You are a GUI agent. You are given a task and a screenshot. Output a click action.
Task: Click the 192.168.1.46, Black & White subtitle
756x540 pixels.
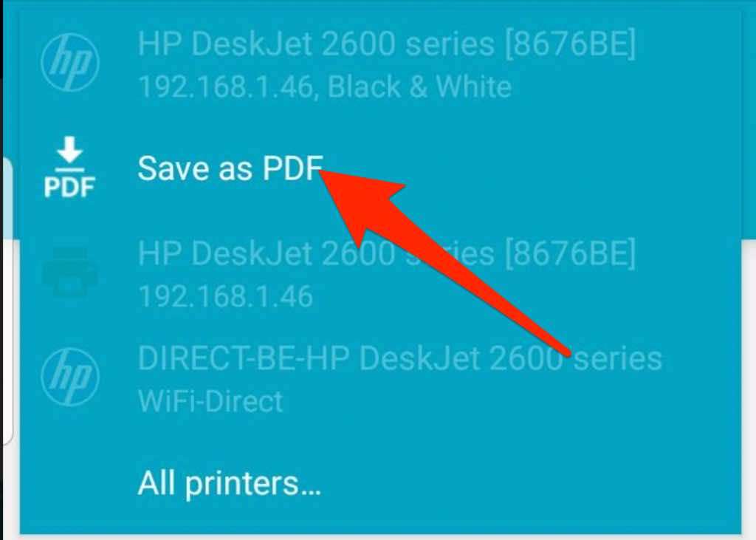click(x=325, y=87)
